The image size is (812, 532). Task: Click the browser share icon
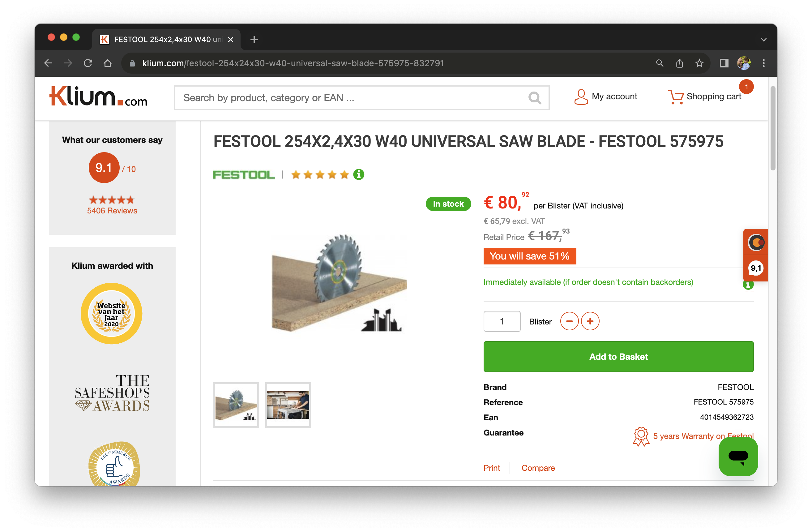(679, 63)
